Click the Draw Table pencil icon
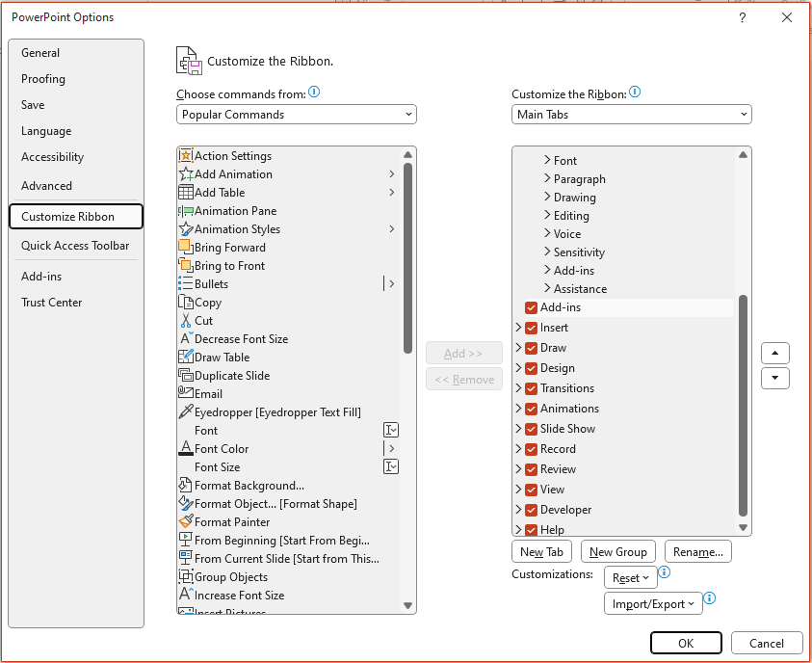This screenshot has height=663, width=812. [x=185, y=357]
